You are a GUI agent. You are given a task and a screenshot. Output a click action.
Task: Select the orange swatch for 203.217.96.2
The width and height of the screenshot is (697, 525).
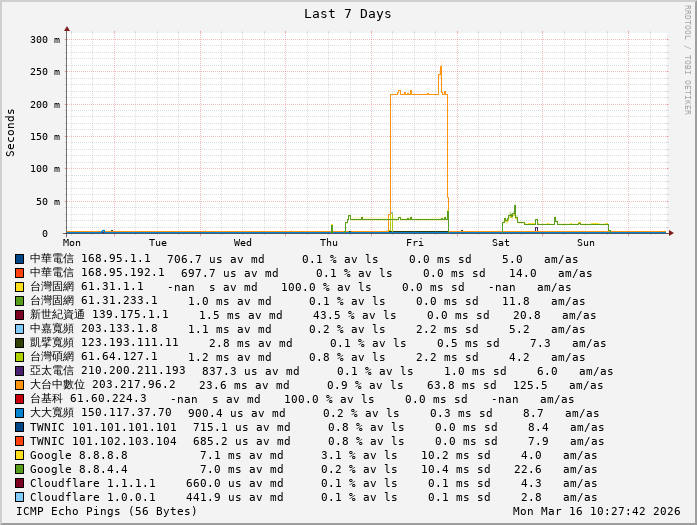click(x=19, y=384)
